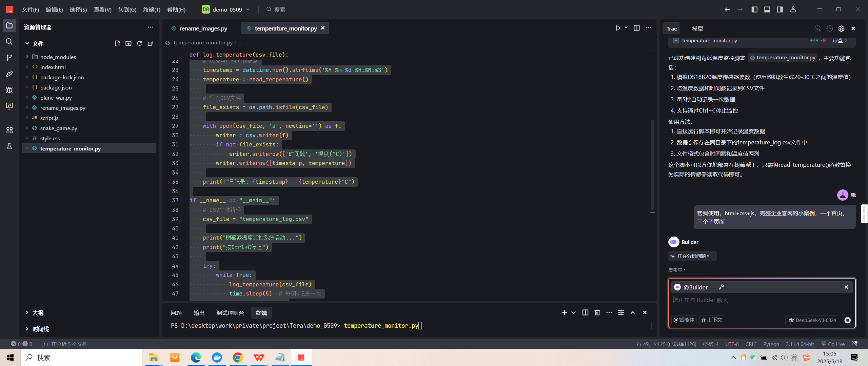Toggle the right AI sidebar layout button
This screenshot has height=366, width=868.
tap(780, 9)
